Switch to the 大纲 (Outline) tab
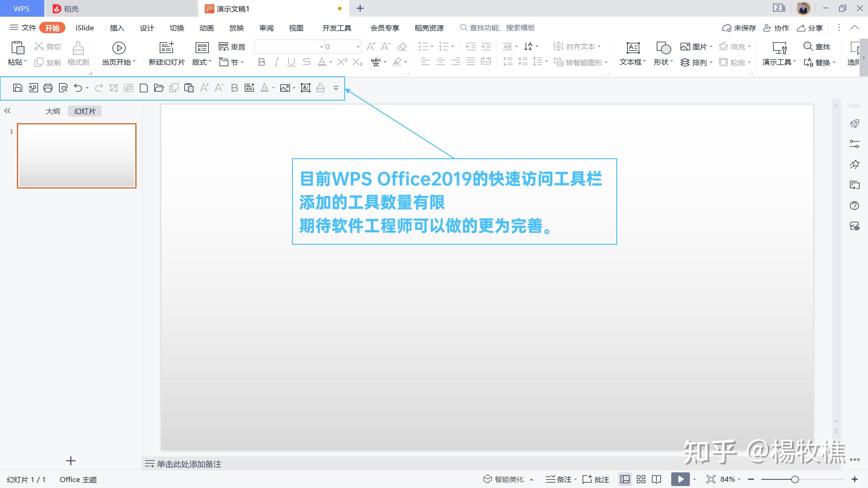 click(52, 111)
